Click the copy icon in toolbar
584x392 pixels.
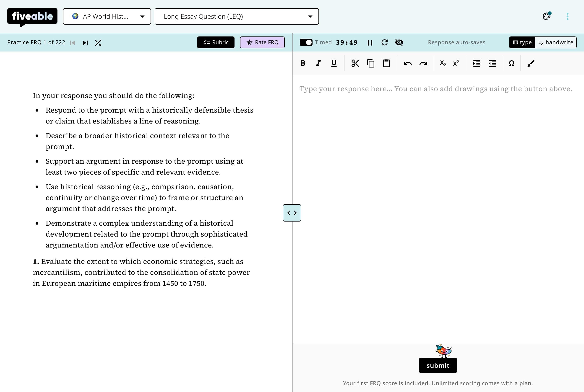(x=370, y=63)
